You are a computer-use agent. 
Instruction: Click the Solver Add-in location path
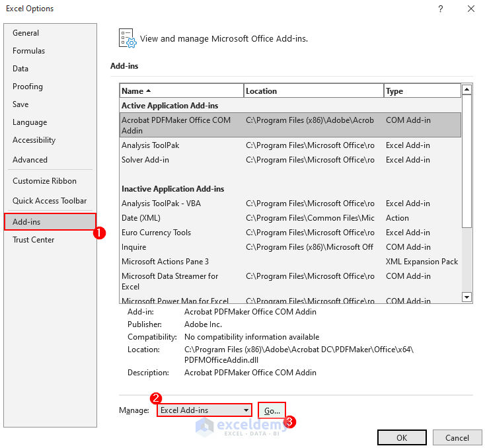click(x=310, y=160)
